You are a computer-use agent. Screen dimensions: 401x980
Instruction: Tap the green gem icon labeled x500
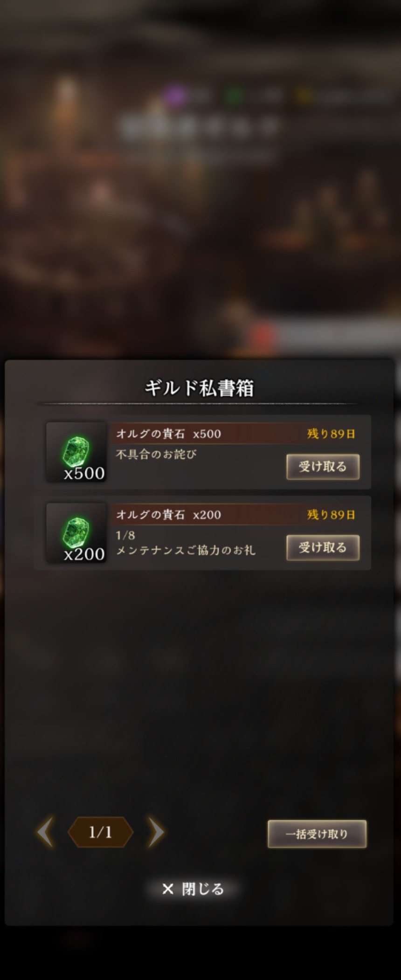76,452
